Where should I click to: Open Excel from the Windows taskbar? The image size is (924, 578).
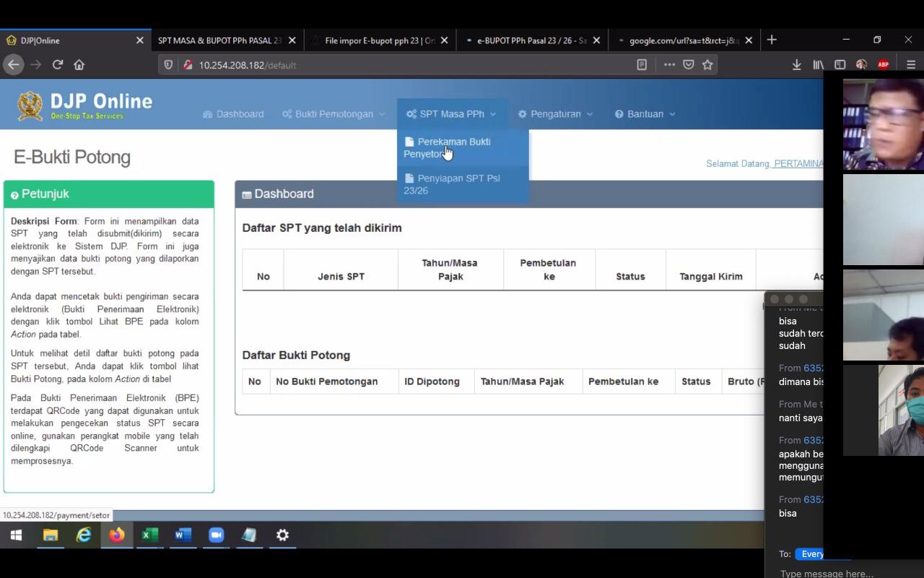pyautogui.click(x=149, y=535)
